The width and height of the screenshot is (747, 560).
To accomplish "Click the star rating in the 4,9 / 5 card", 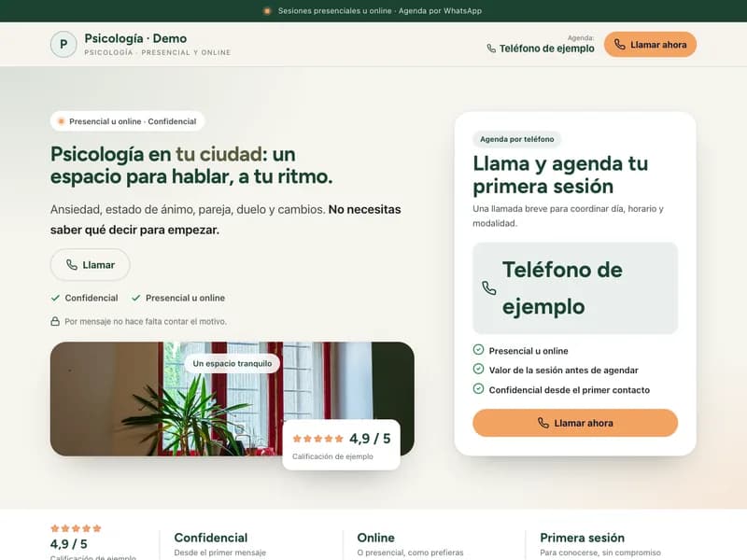I will [x=317, y=439].
